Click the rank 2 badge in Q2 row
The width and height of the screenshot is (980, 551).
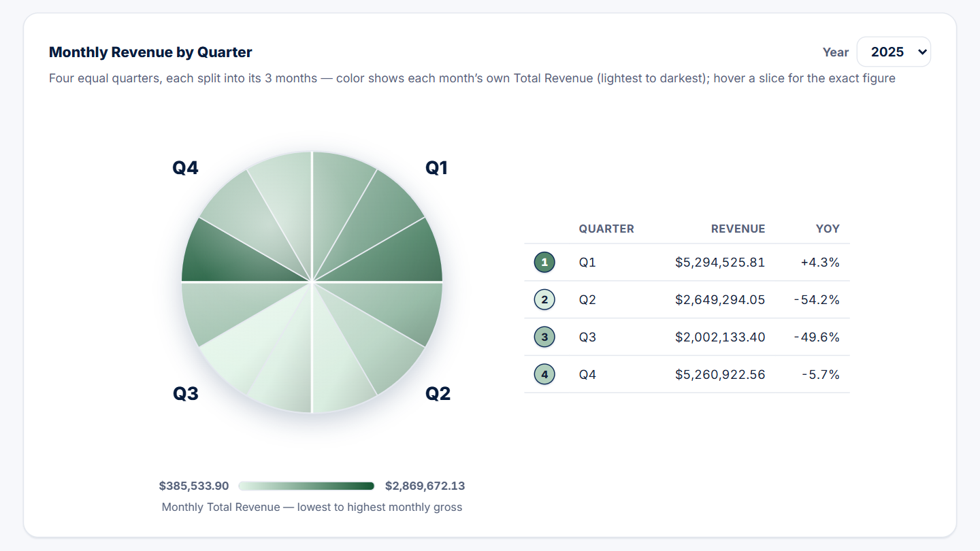pyautogui.click(x=544, y=299)
